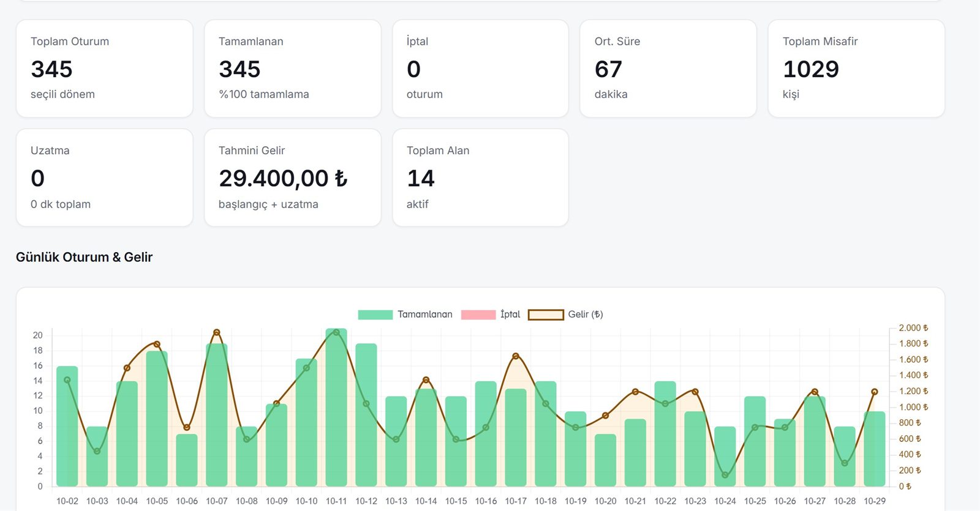Image resolution: width=980 pixels, height=511 pixels.
Task: Click the left axis label 20
Action: 38,335
